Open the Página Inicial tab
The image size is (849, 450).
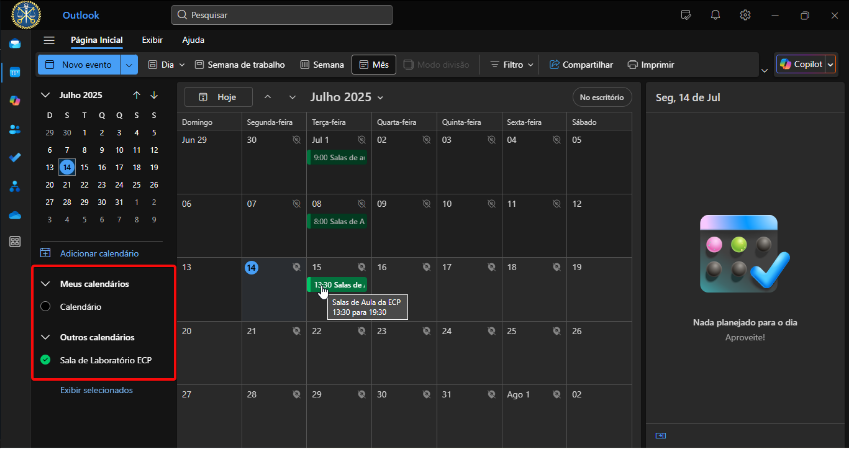pyautogui.click(x=96, y=40)
